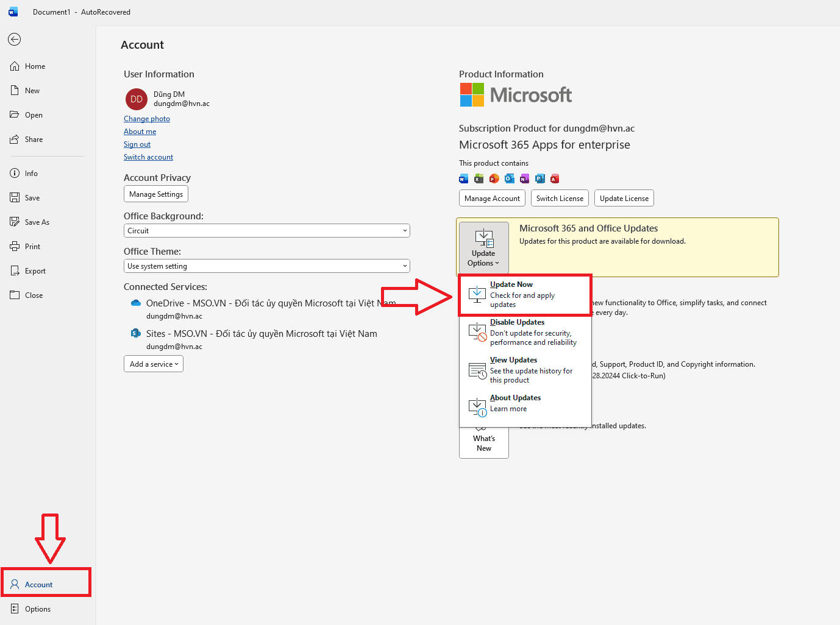
Task: Click the About Updates info icon
Action: tap(477, 407)
